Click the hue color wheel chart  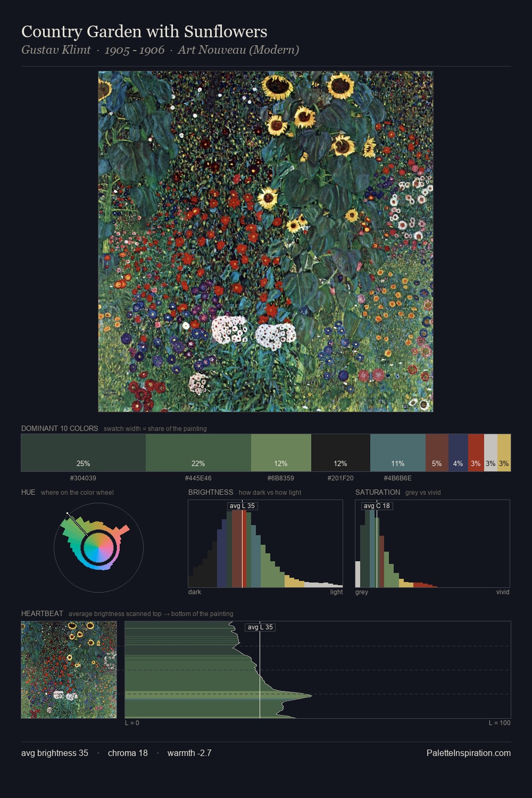[98, 547]
